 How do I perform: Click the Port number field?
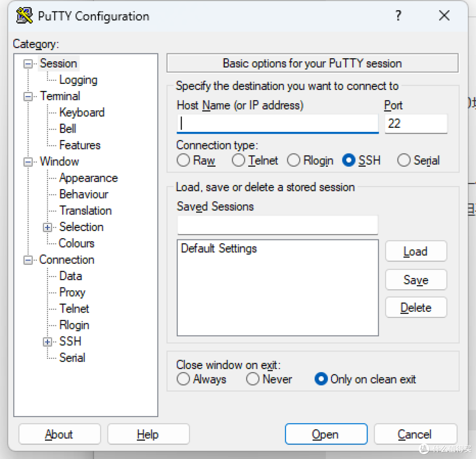click(416, 123)
